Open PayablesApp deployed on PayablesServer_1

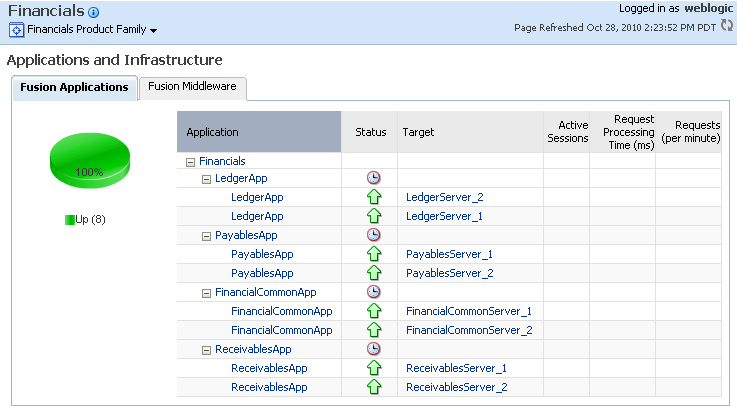pos(262,254)
